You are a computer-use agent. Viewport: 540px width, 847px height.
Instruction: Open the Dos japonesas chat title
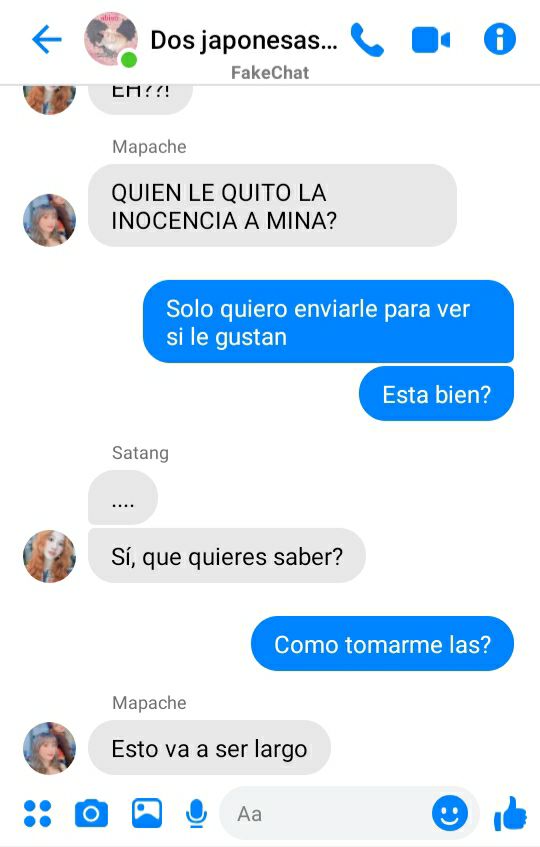[x=244, y=41]
